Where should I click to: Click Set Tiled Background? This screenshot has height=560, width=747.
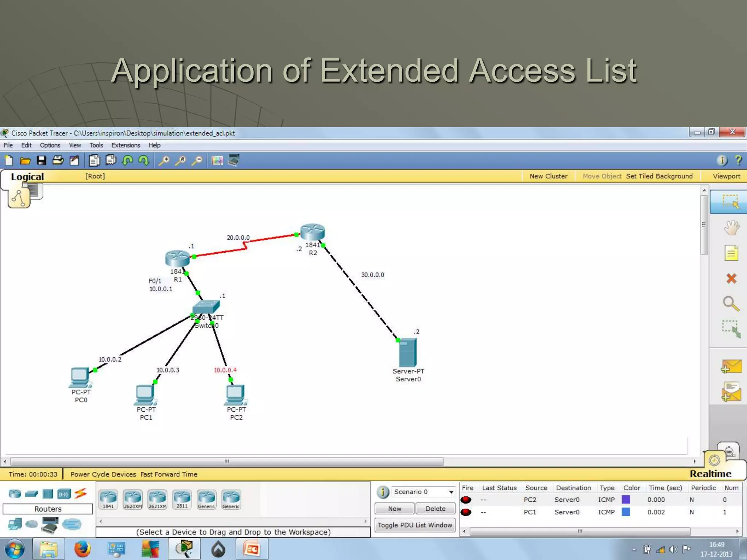coord(659,176)
